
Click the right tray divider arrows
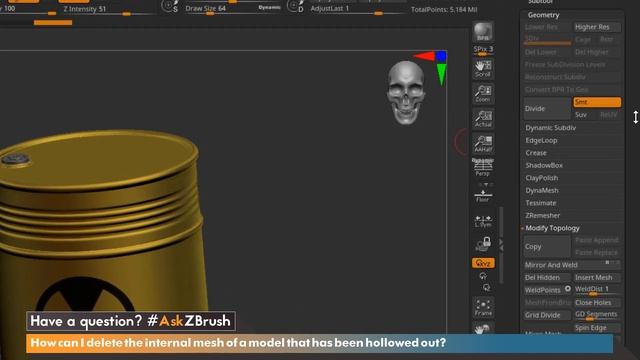(x=501, y=244)
